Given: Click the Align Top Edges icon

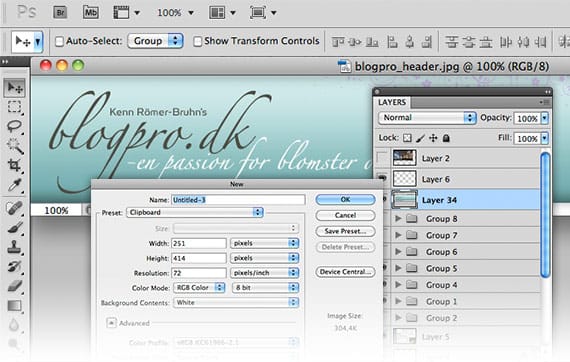Looking at the screenshot, I should click(337, 42).
